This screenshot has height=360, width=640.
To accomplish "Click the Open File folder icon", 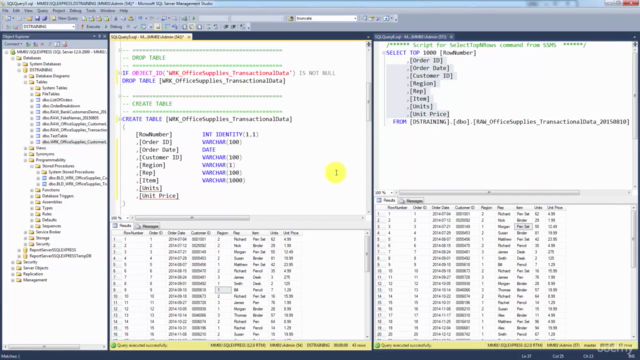I will point(30,18).
